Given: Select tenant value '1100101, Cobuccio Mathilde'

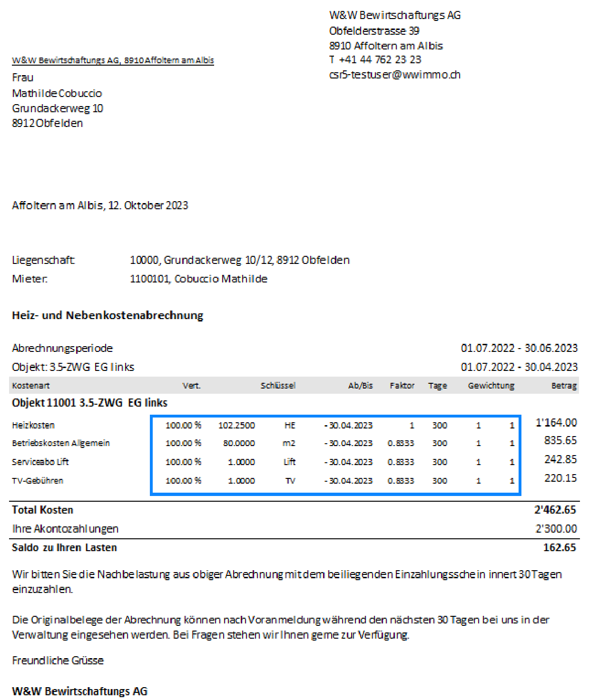Looking at the screenshot, I should click(198, 279).
